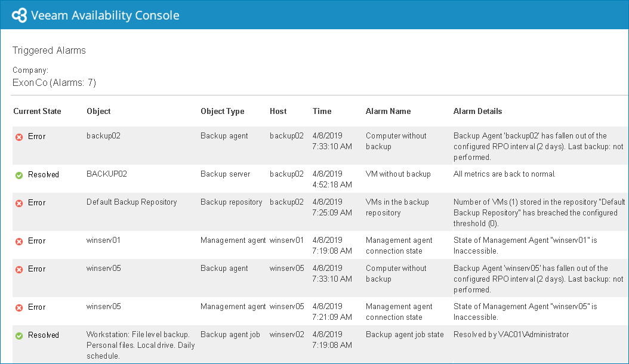The image size is (629, 364).
Task: Click the Error icon in backup02 Backup agent row
Action: pyautogui.click(x=19, y=137)
